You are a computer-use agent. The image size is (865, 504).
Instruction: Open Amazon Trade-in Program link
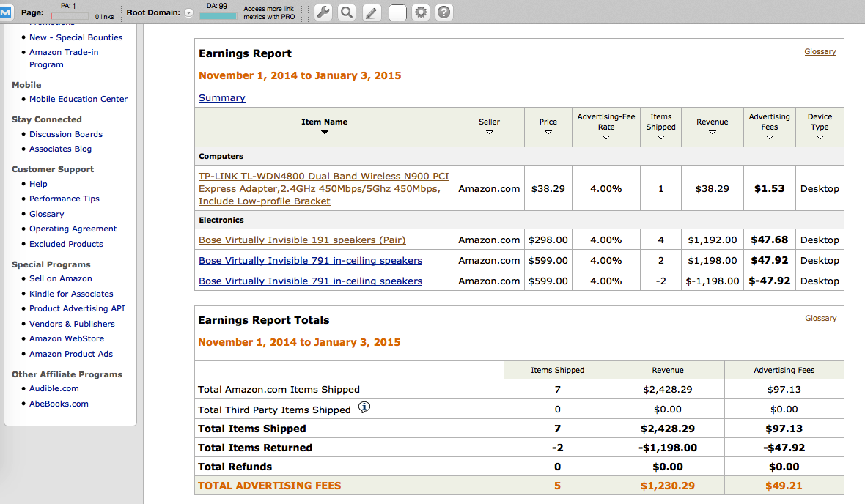coord(64,58)
